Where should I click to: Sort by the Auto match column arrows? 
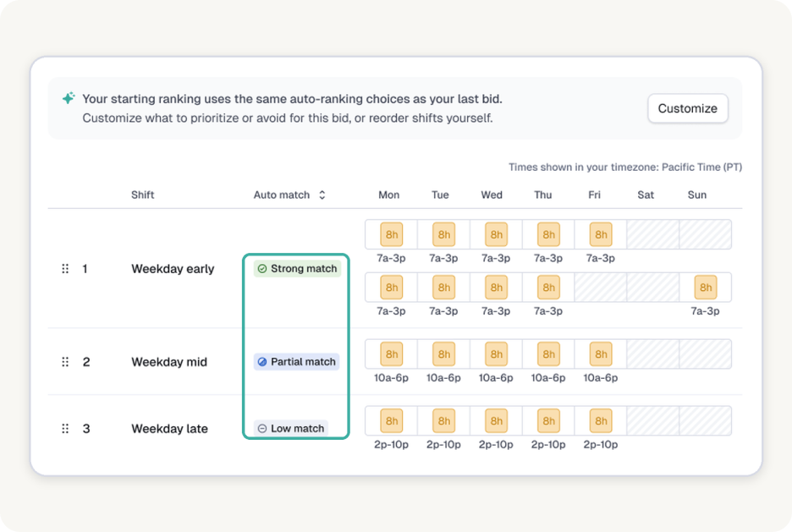[x=322, y=195]
